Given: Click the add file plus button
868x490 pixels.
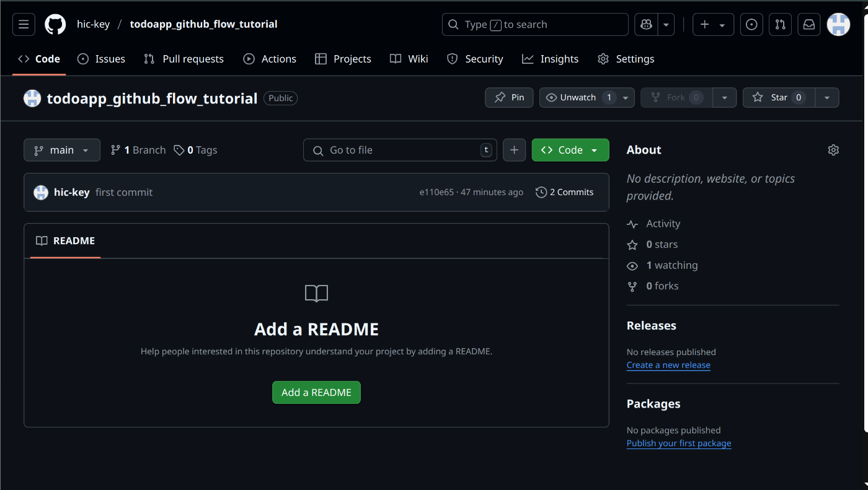Looking at the screenshot, I should coord(514,150).
